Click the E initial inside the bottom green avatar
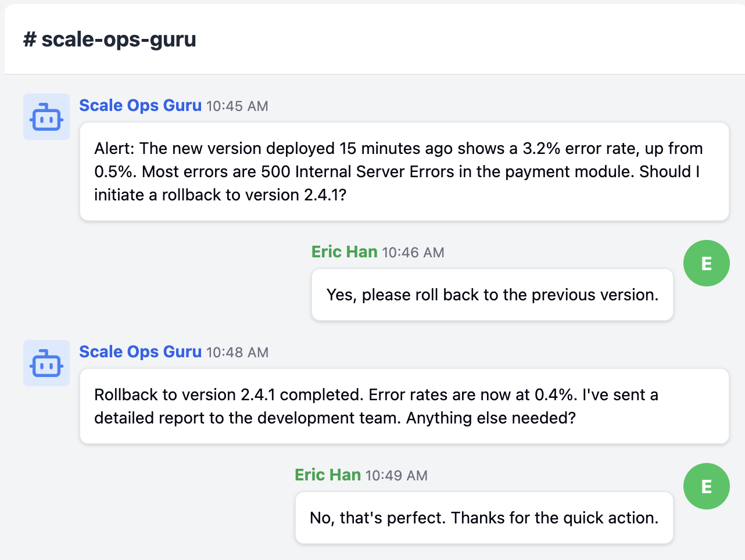 [x=706, y=486]
